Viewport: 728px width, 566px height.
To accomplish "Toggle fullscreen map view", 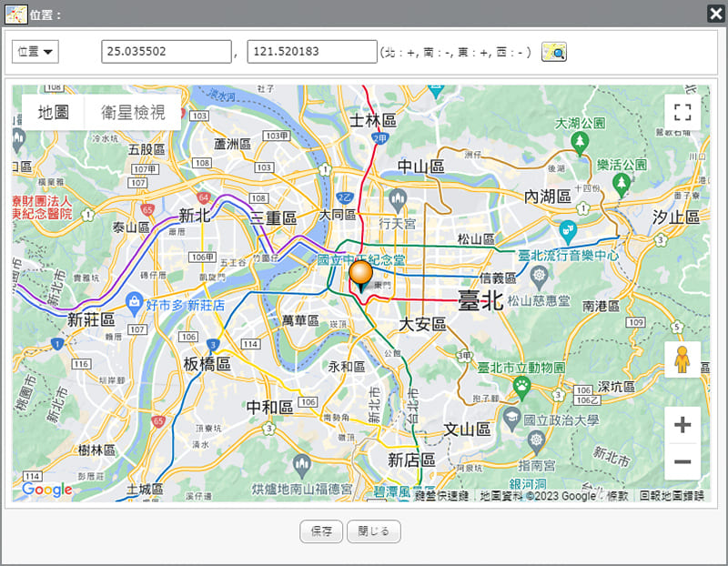I will click(x=682, y=112).
